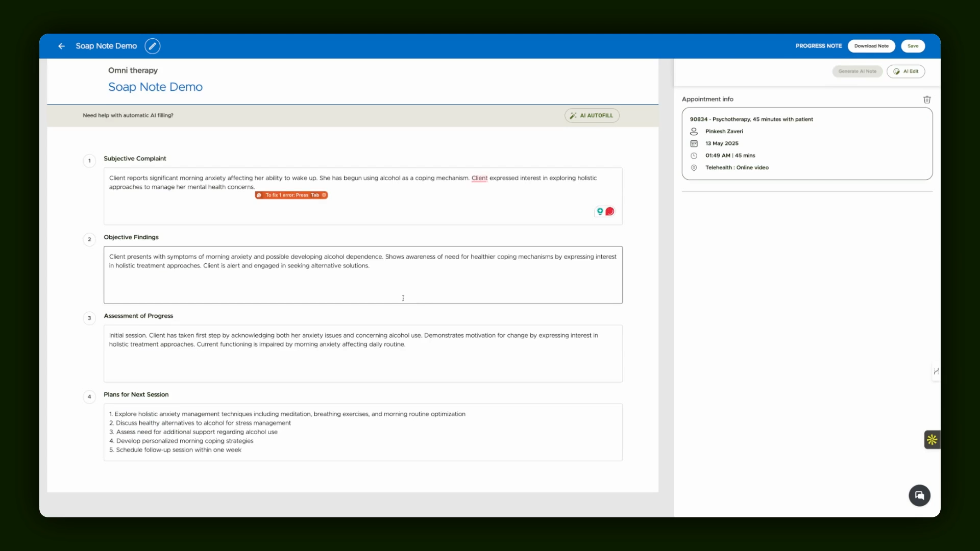Open the AI Edit option
This screenshot has height=551, width=980.
pyautogui.click(x=905, y=71)
